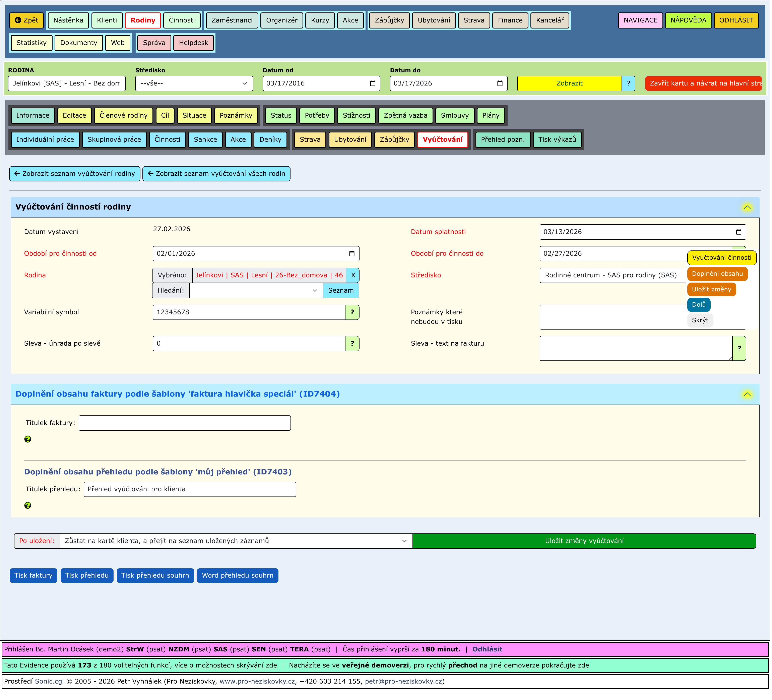
Task: Open calendar picker in Období pro činnosti od
Action: click(x=352, y=254)
